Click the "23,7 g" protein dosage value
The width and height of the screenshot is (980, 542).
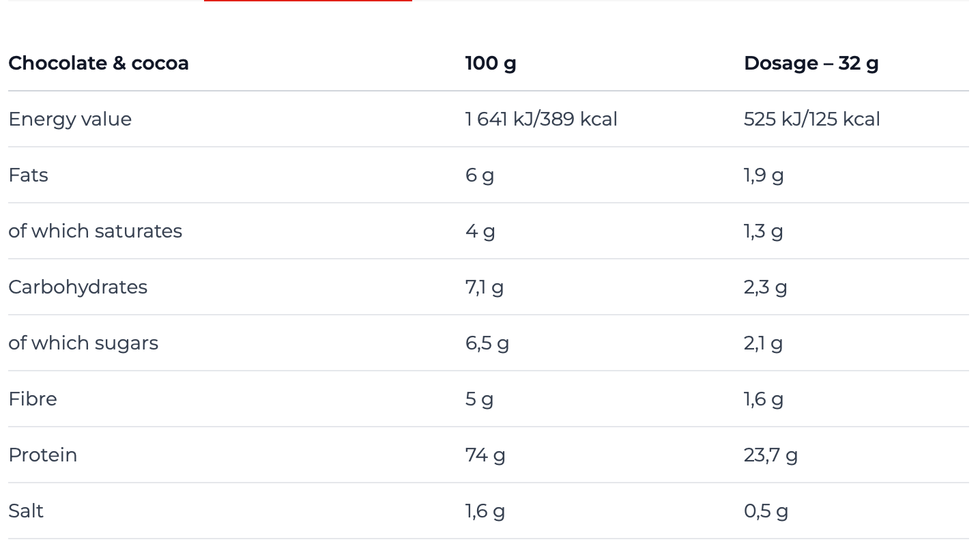[x=770, y=455]
